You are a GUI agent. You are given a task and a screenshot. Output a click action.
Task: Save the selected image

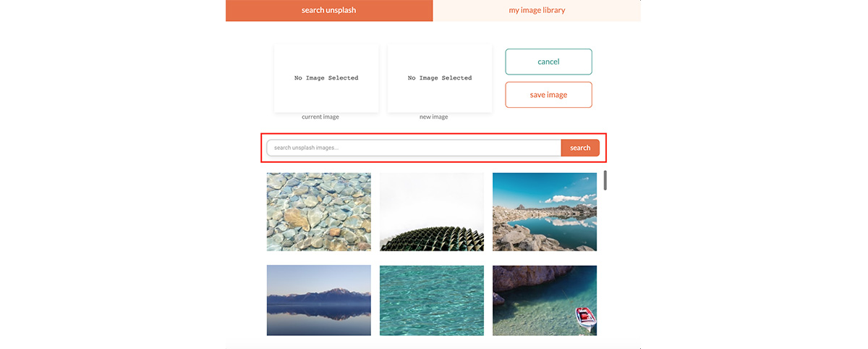(x=548, y=95)
